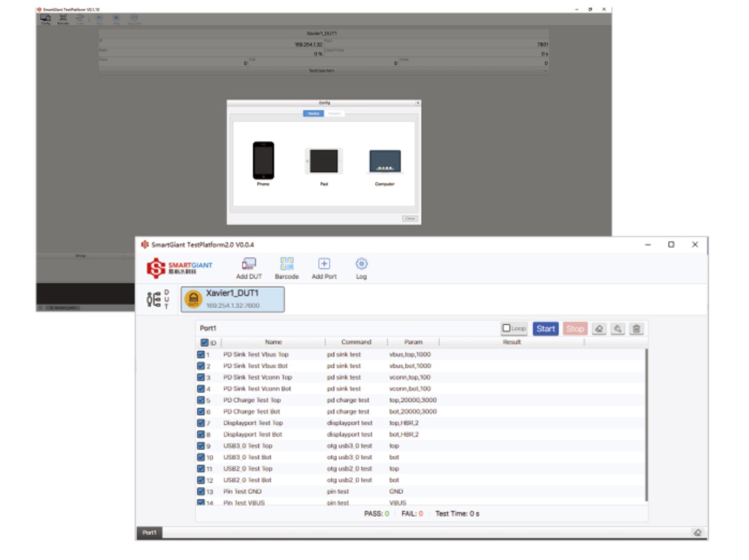
Task: Select the Pad device in Config dialog
Action: [324, 166]
